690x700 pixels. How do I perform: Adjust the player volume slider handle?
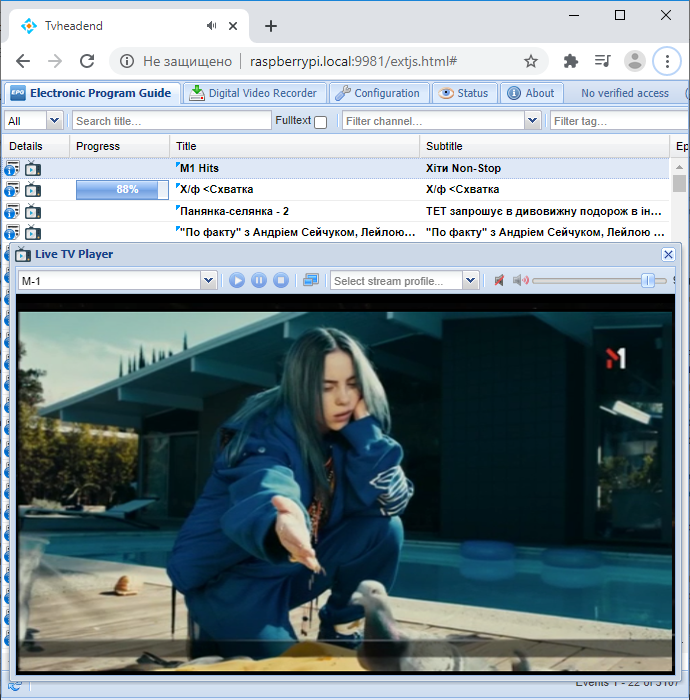pos(648,280)
